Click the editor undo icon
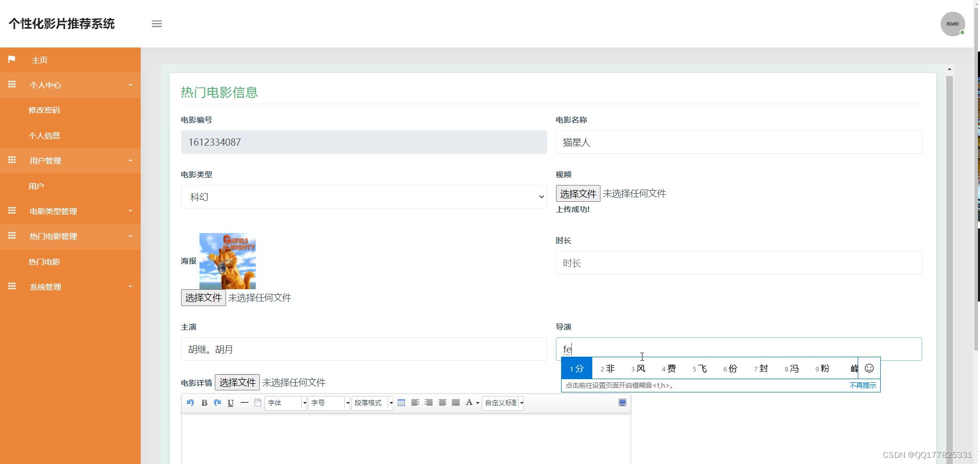980x464 pixels. (x=190, y=403)
